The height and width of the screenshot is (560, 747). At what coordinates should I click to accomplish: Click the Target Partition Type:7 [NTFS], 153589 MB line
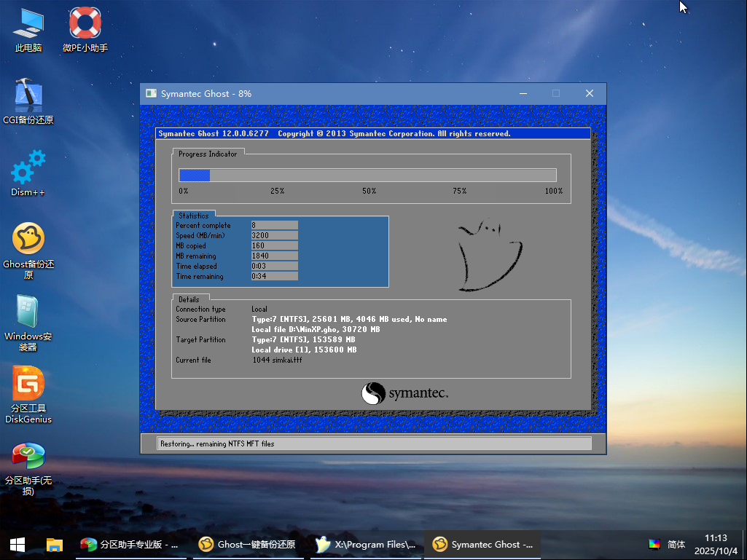point(303,339)
